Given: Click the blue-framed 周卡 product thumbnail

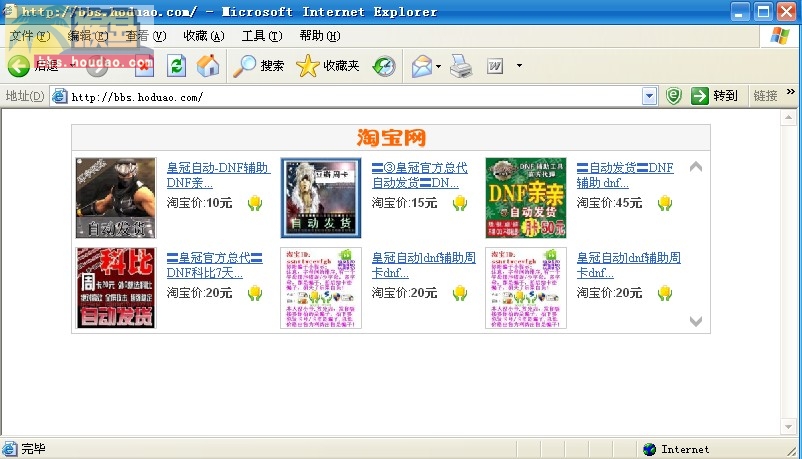Looking at the screenshot, I should [321, 198].
